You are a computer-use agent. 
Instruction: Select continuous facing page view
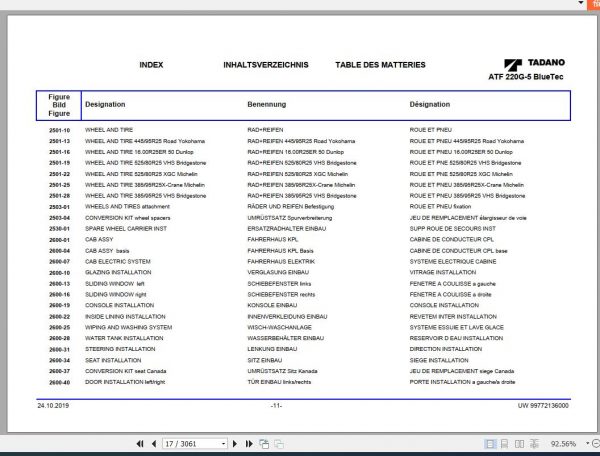pyautogui.click(x=534, y=444)
